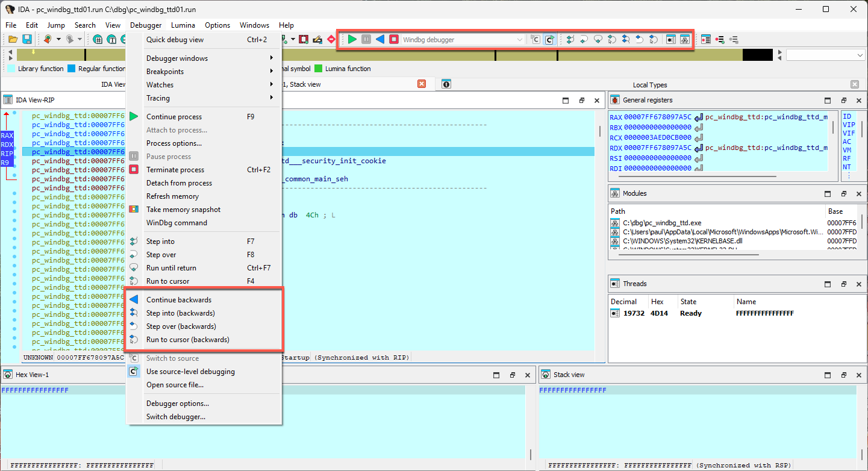Image resolution: width=868 pixels, height=471 pixels.
Task: Click the green Continue process toolbar icon
Action: [x=352, y=39]
